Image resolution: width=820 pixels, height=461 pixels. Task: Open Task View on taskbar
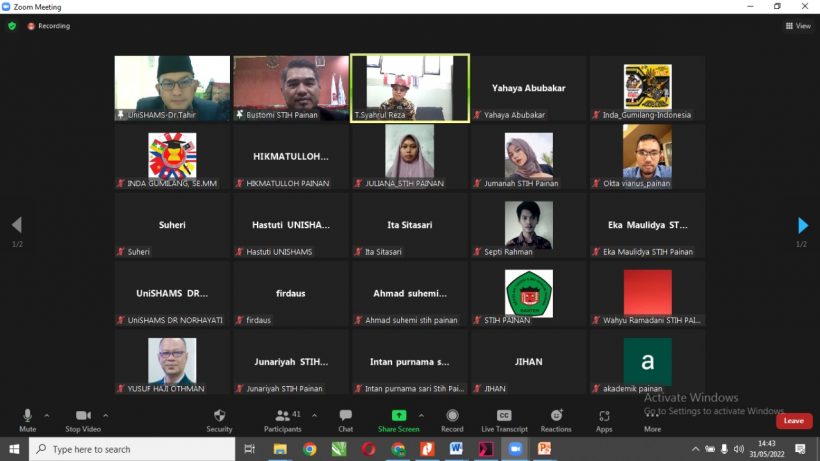[x=249, y=449]
